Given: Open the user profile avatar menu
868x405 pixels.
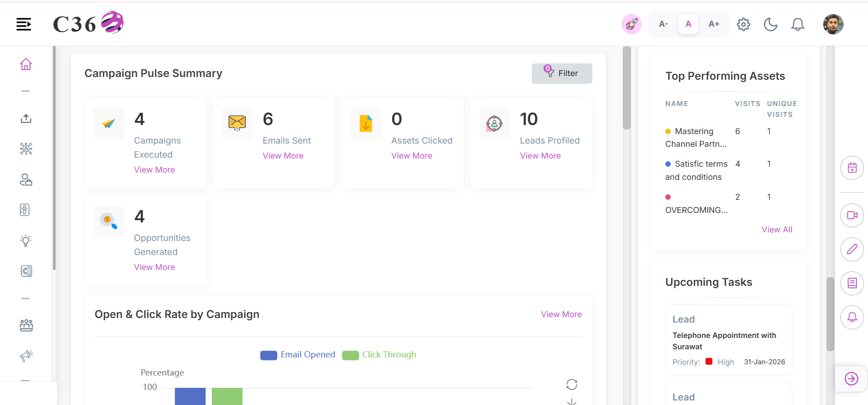Looking at the screenshot, I should [x=833, y=24].
